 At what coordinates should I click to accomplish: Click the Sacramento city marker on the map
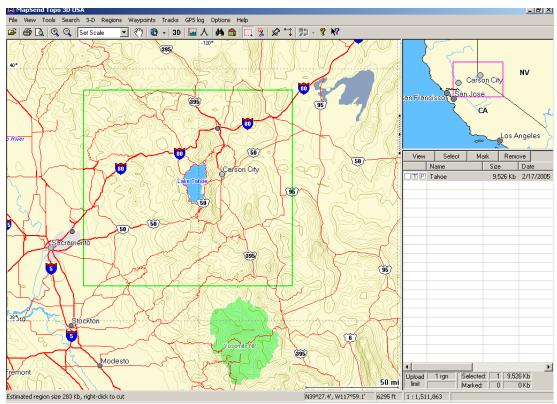click(x=51, y=247)
